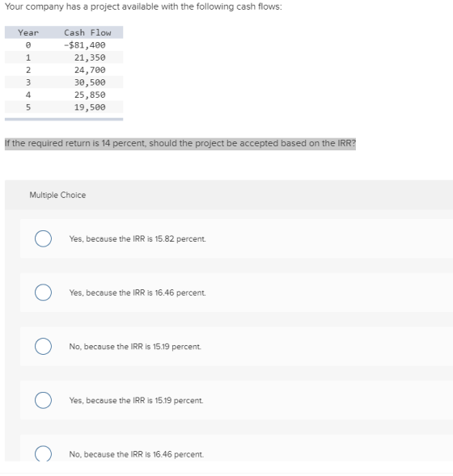Click answer text 'Yes, because the IRR is 15.19 percent'
453x476 pixels.
[x=136, y=400]
